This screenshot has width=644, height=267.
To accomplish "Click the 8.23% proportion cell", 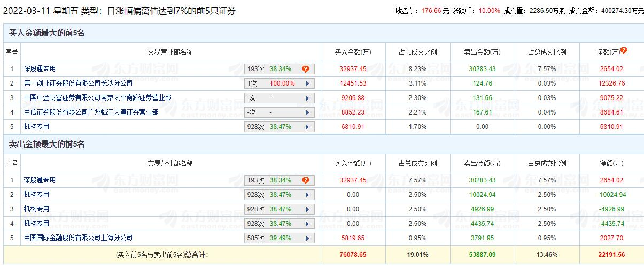I will tap(417, 69).
